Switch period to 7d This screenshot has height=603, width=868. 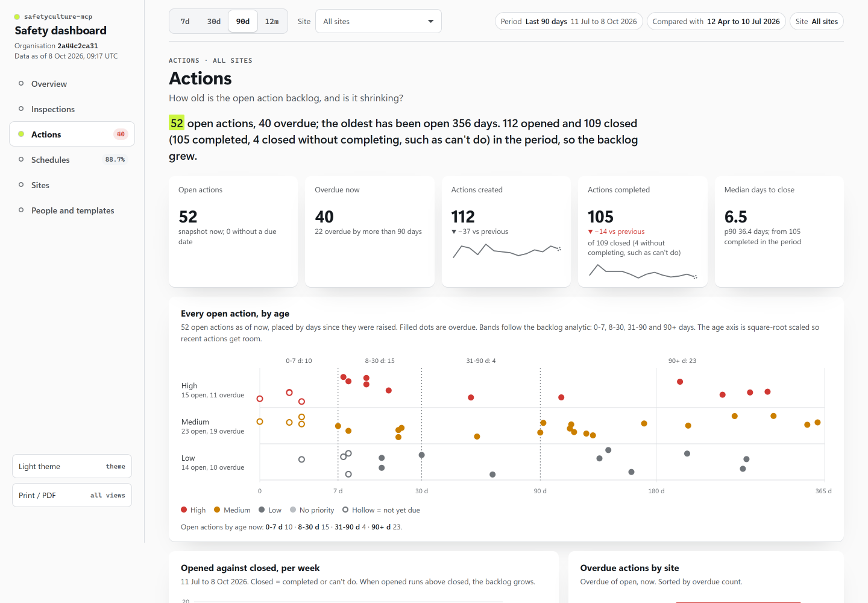point(185,21)
